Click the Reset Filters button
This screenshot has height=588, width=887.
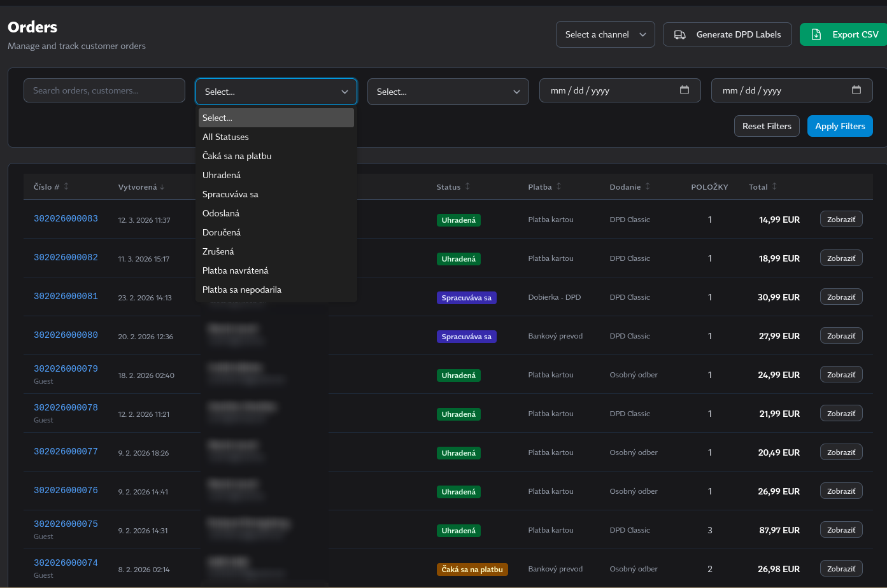[767, 126]
